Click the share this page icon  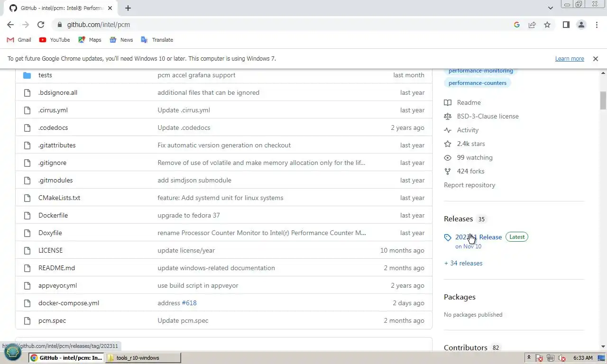coord(532,25)
